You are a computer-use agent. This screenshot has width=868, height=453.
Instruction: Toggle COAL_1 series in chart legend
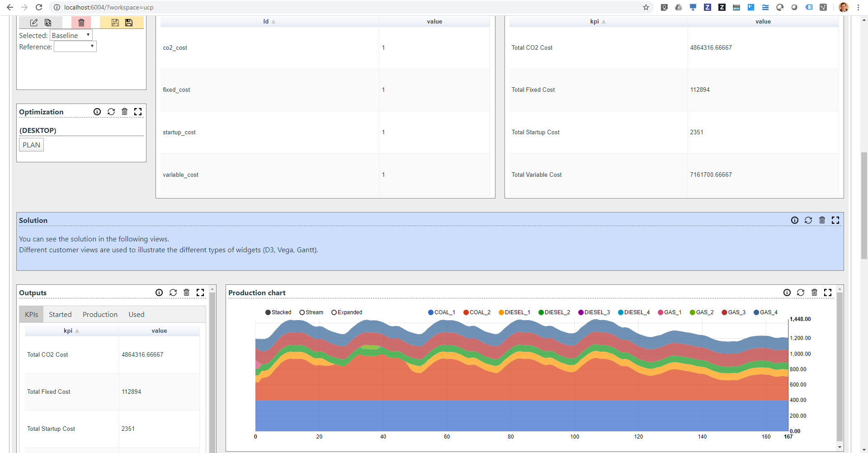pyautogui.click(x=442, y=312)
